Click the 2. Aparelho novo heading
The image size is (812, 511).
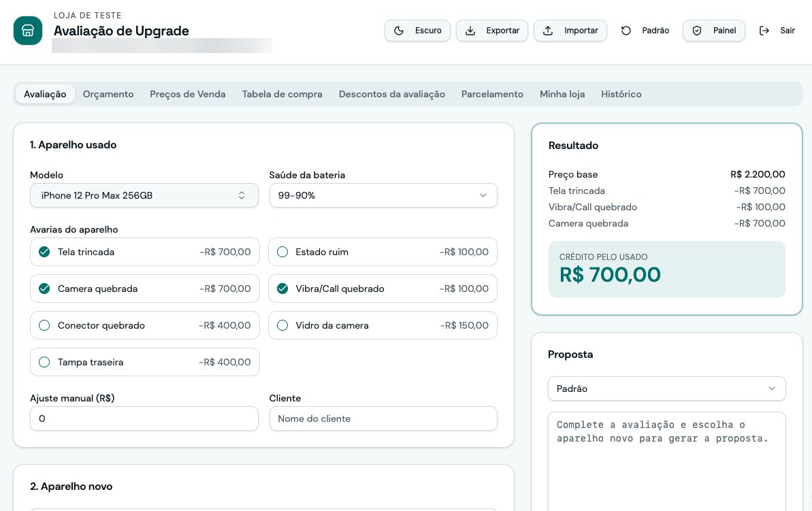[71, 487]
